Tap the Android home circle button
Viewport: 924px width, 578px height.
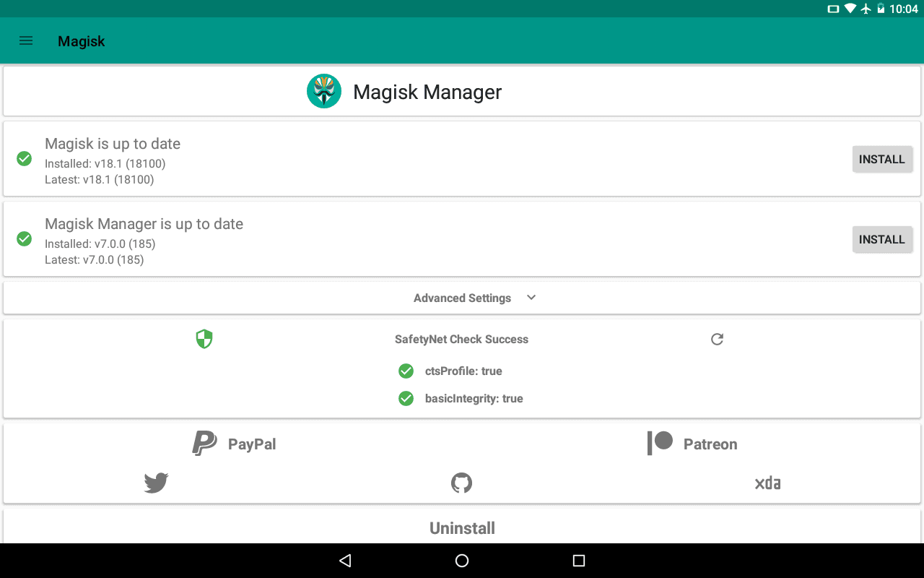click(x=462, y=561)
